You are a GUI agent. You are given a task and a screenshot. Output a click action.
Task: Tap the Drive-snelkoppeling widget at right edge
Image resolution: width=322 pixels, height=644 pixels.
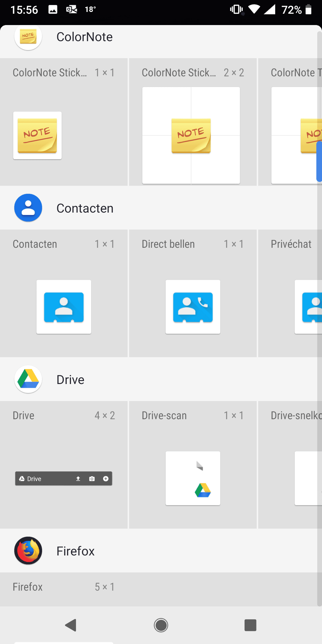(x=307, y=478)
